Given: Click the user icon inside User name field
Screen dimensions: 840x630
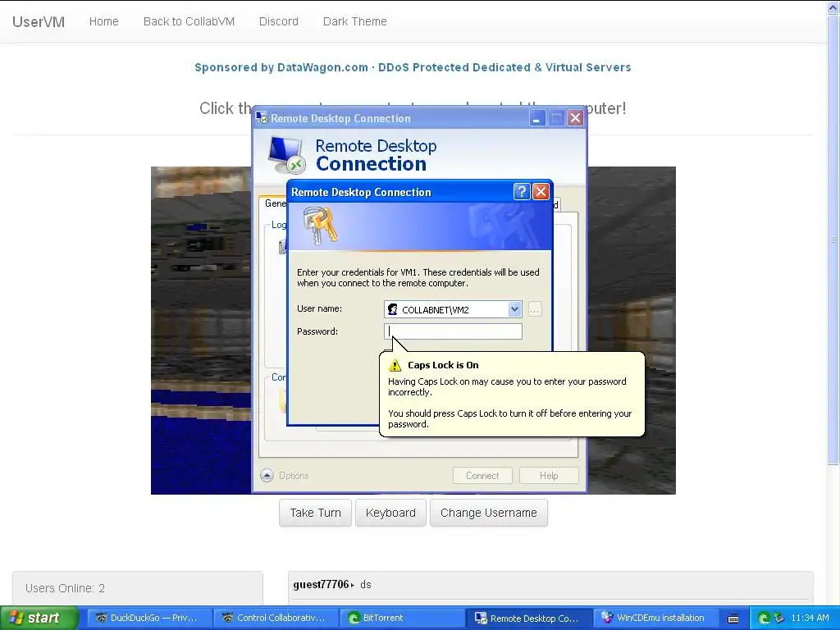Looking at the screenshot, I should pyautogui.click(x=393, y=309).
